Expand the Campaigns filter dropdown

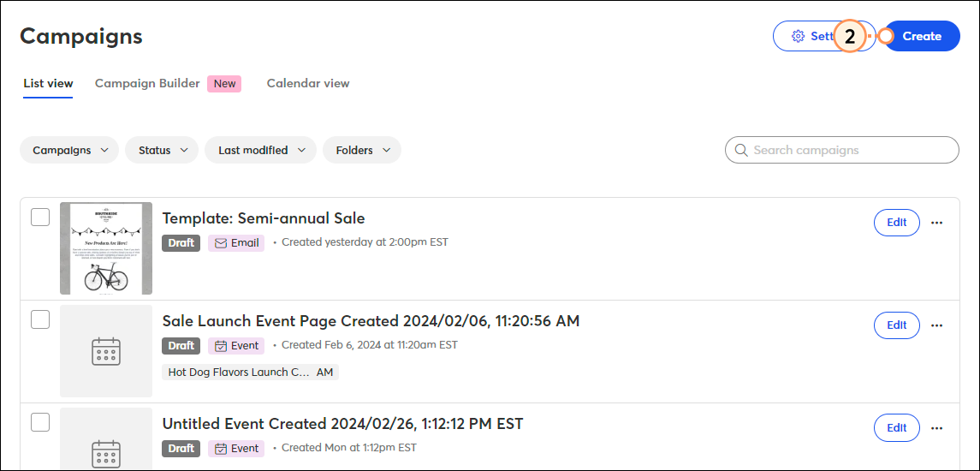tap(69, 150)
